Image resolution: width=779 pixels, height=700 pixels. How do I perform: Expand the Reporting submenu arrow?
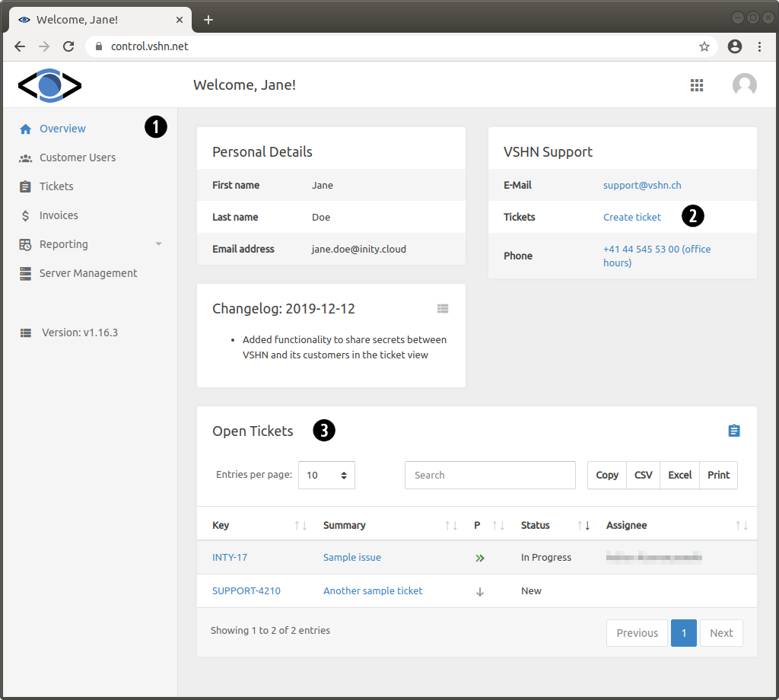coord(158,244)
